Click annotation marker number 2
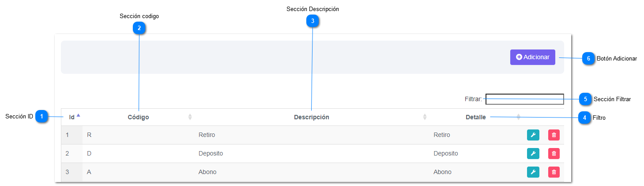 pos(139,28)
